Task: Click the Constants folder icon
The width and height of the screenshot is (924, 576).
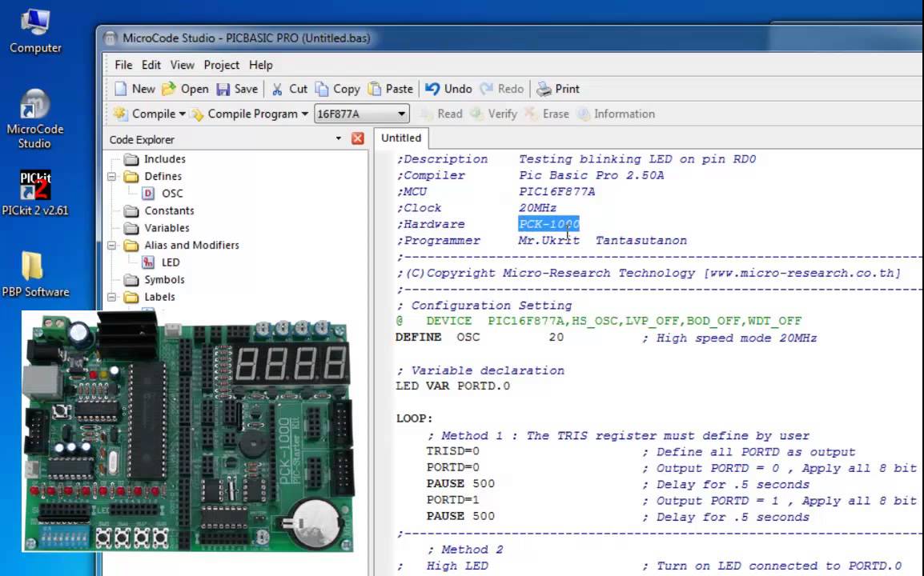Action: click(131, 211)
